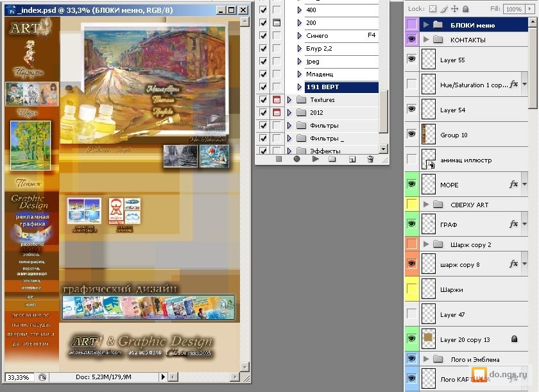Click the document's horizontal scrollbar right arrow
This screenshot has height=392, width=539.
click(235, 377)
